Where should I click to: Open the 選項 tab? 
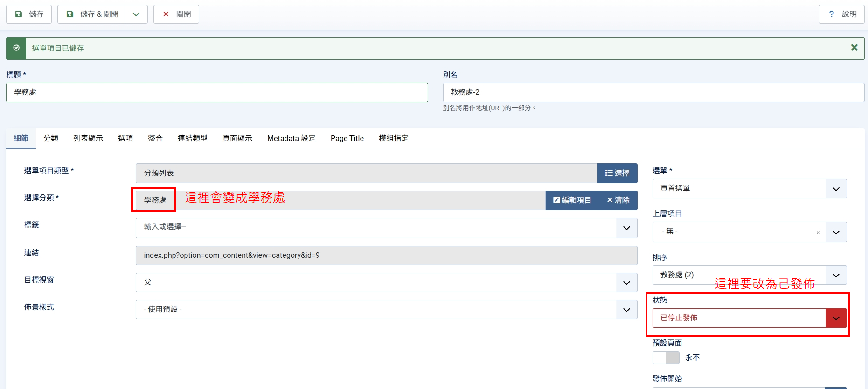pyautogui.click(x=125, y=138)
